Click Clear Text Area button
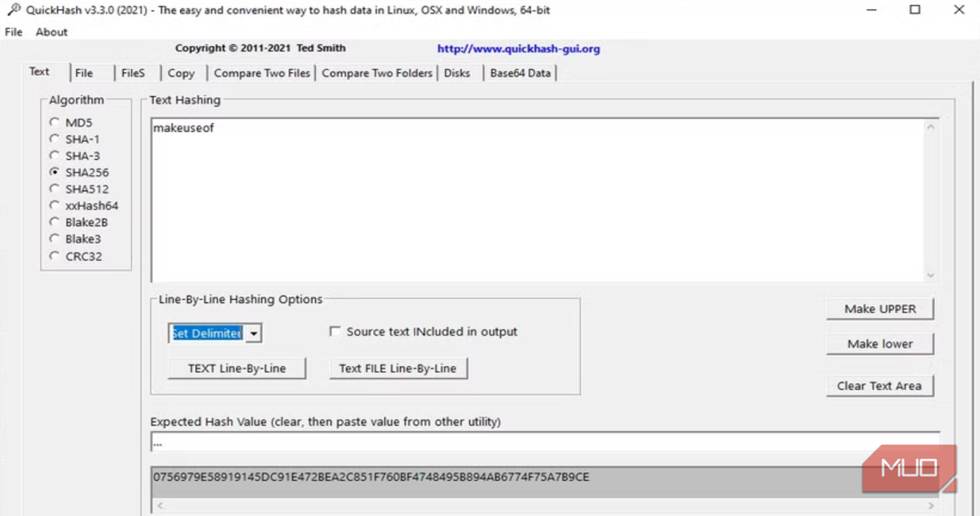This screenshot has width=980, height=516. (x=880, y=386)
